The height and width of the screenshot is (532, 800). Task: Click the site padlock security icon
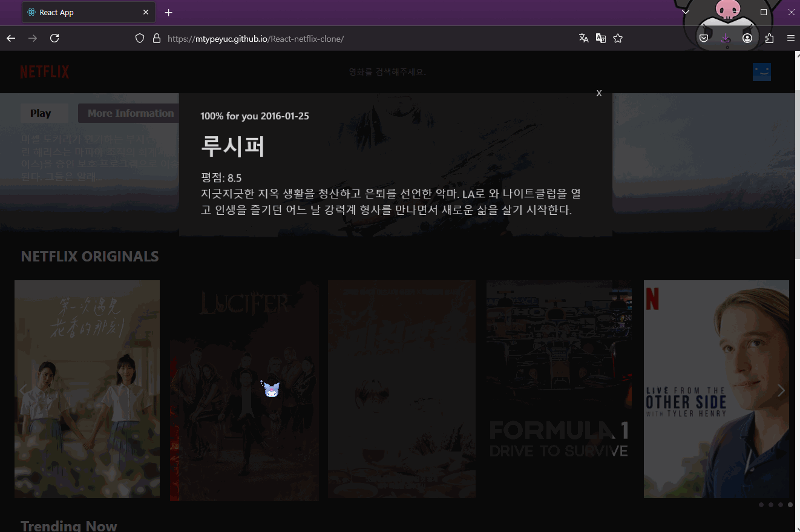point(157,38)
